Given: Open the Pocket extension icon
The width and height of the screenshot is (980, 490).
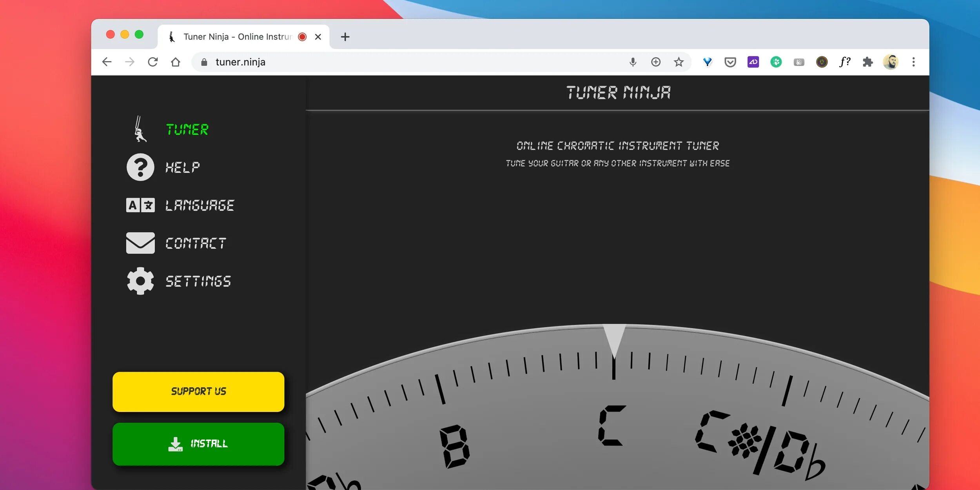Looking at the screenshot, I should (730, 62).
